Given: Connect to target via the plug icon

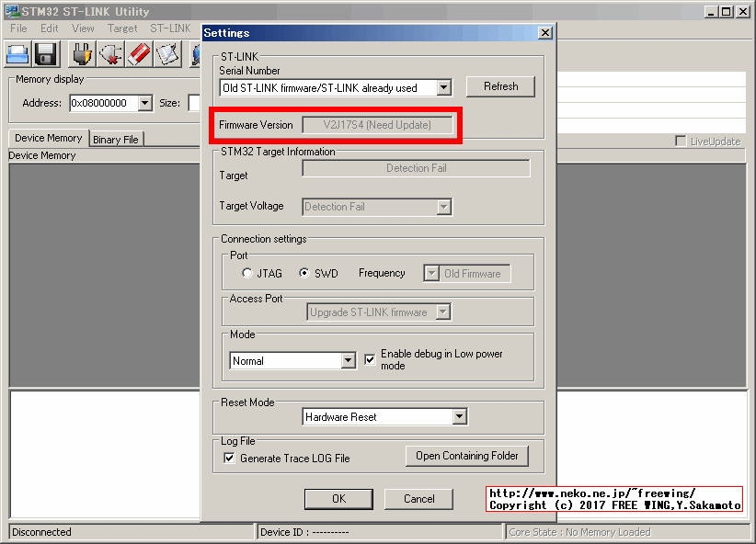Looking at the screenshot, I should pos(81,54).
